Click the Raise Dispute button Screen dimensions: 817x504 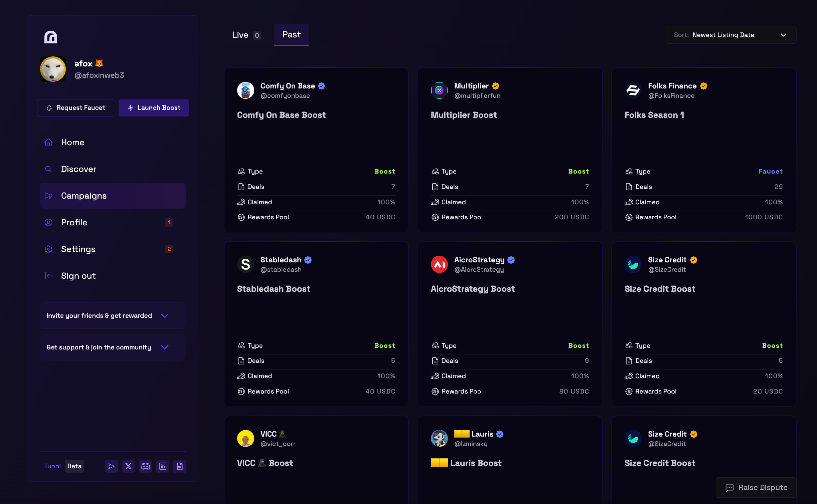pyautogui.click(x=756, y=487)
